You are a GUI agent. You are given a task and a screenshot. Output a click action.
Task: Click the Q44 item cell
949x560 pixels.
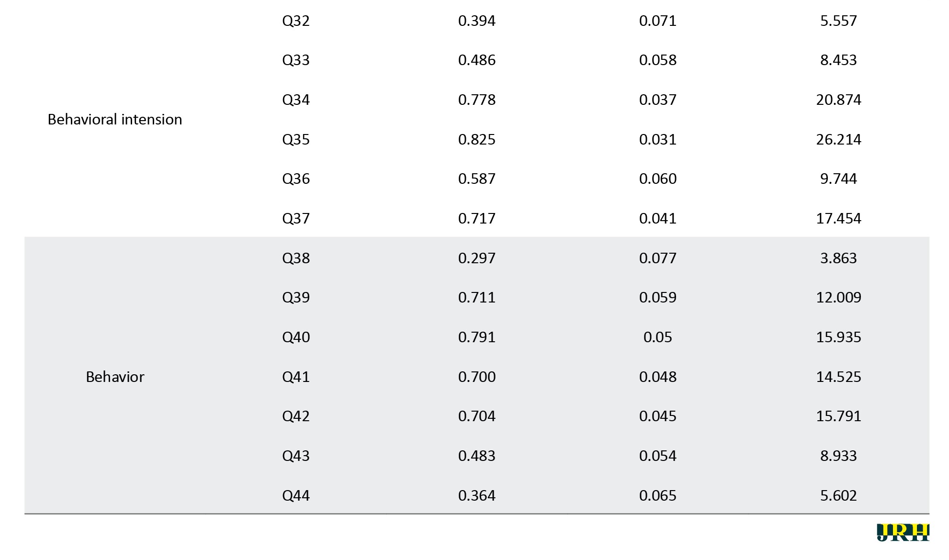(296, 495)
